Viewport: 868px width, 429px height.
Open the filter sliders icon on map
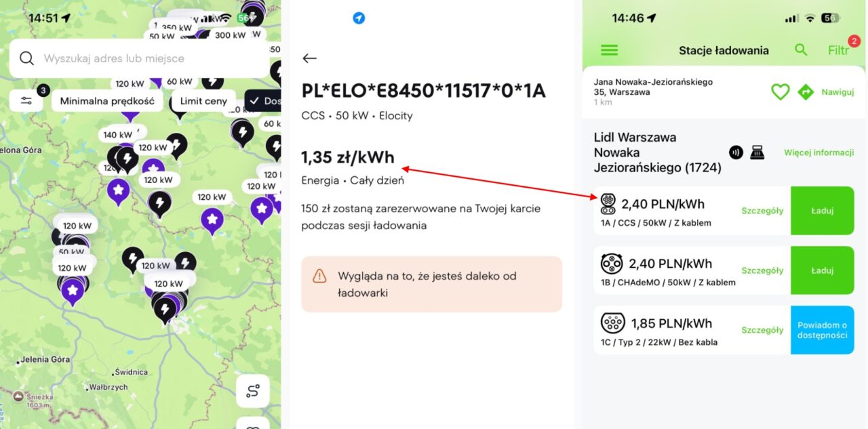pyautogui.click(x=26, y=100)
